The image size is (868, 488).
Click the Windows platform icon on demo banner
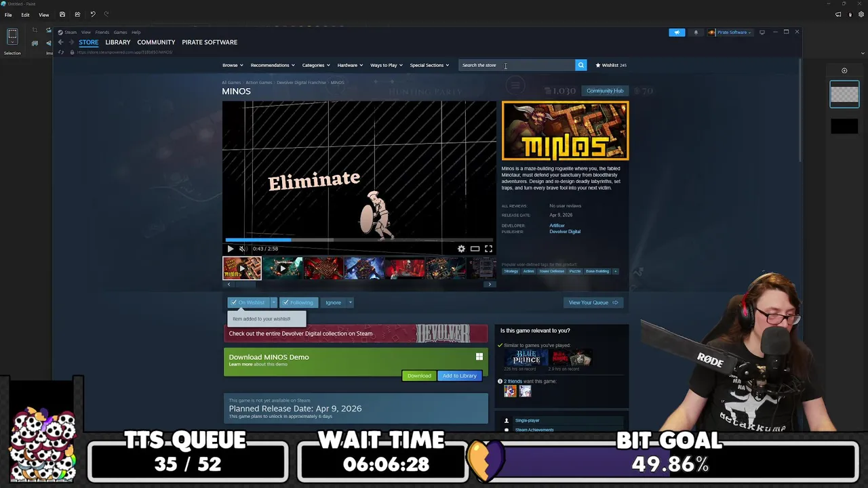pos(479,357)
